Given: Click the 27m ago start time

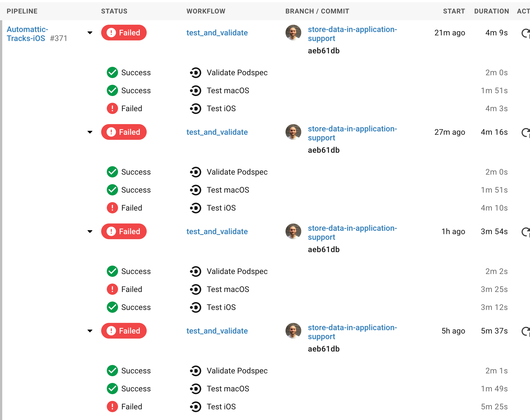Looking at the screenshot, I should (x=450, y=132).
